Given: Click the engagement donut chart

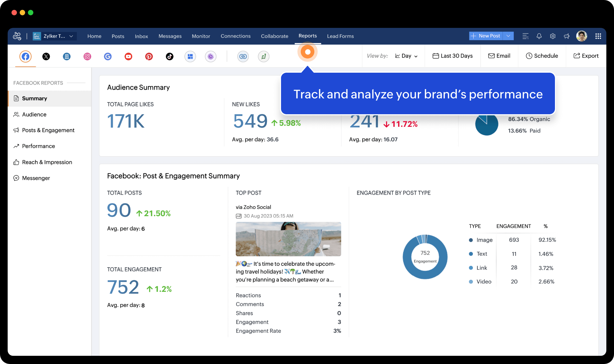Looking at the screenshot, I should tap(425, 257).
